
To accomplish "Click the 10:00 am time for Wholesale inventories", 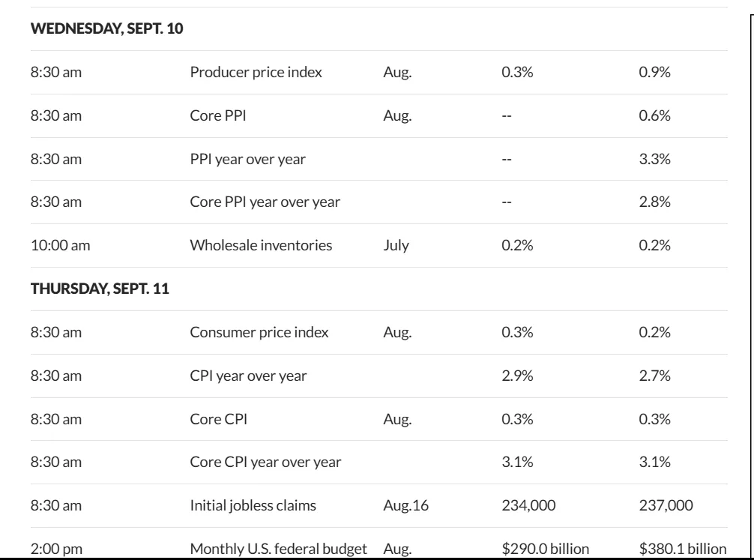I will 61,245.
